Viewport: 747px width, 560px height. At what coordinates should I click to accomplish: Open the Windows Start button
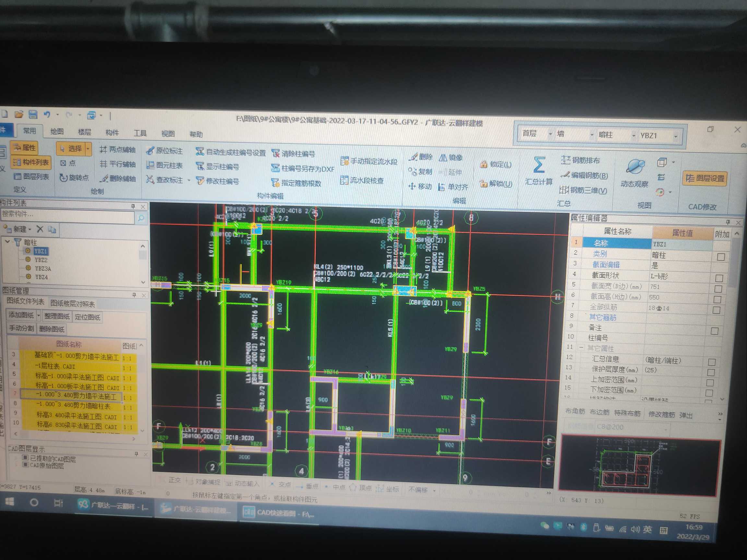point(10,502)
